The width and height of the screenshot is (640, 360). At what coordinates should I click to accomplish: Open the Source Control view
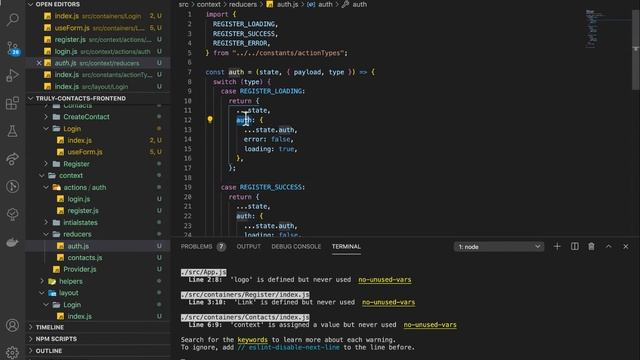[13, 48]
